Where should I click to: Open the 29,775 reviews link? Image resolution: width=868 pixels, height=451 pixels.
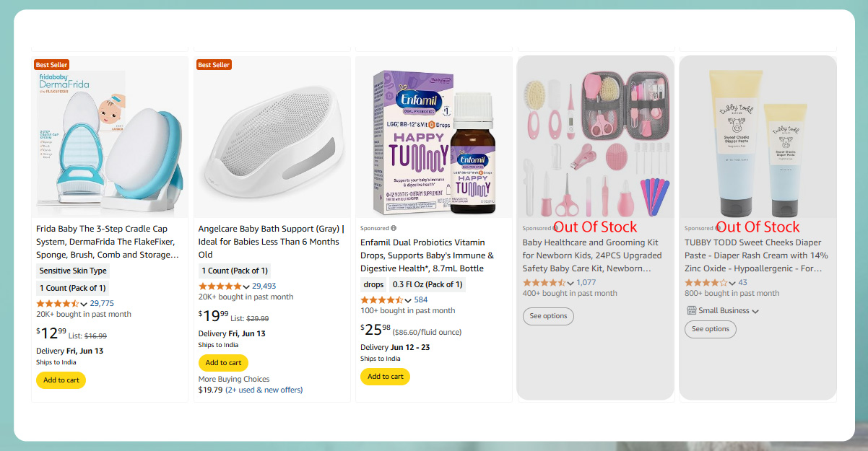click(102, 303)
